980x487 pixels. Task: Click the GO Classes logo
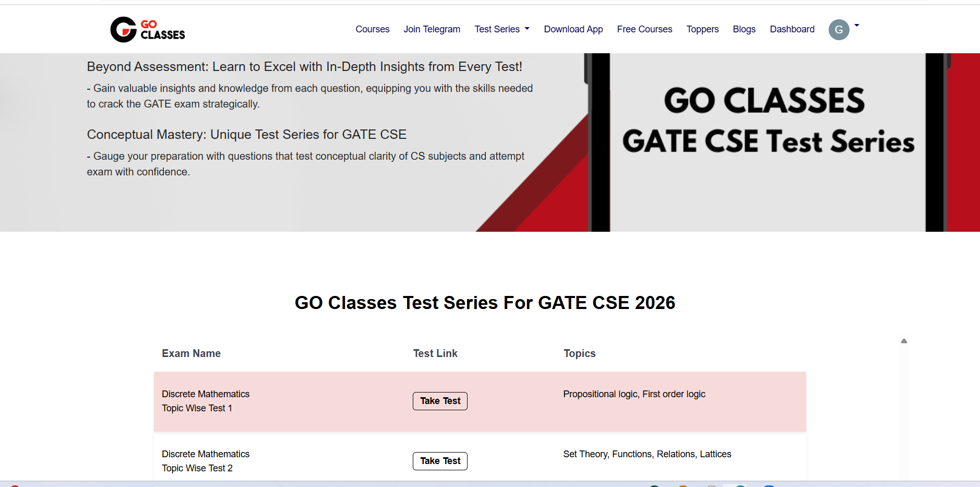(x=148, y=29)
